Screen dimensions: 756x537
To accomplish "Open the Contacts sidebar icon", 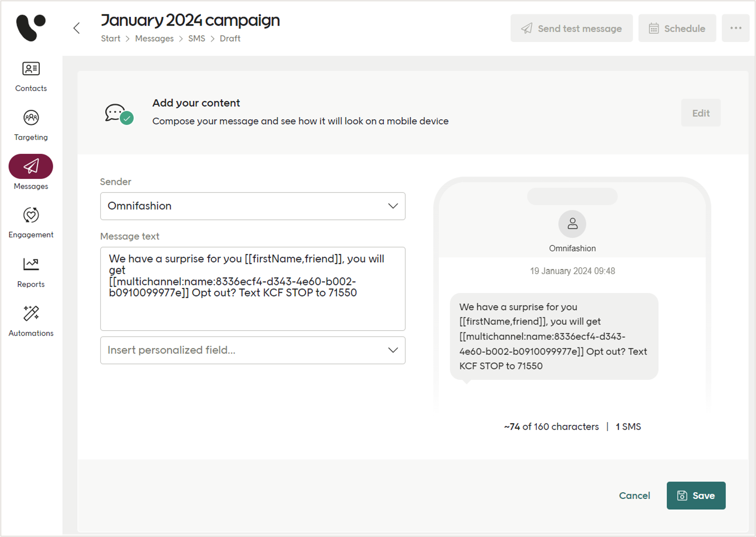I will 31,69.
